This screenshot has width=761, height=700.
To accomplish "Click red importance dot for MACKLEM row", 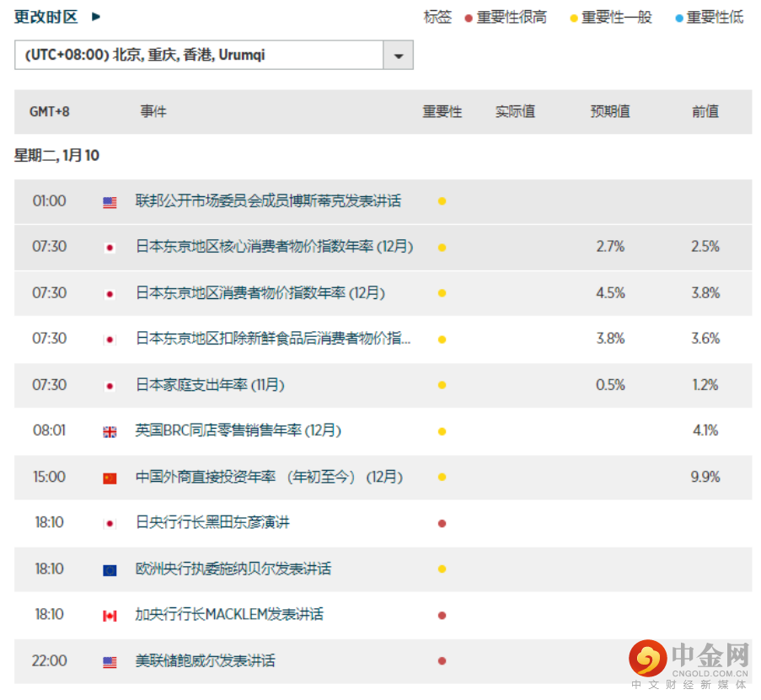I will click(442, 616).
